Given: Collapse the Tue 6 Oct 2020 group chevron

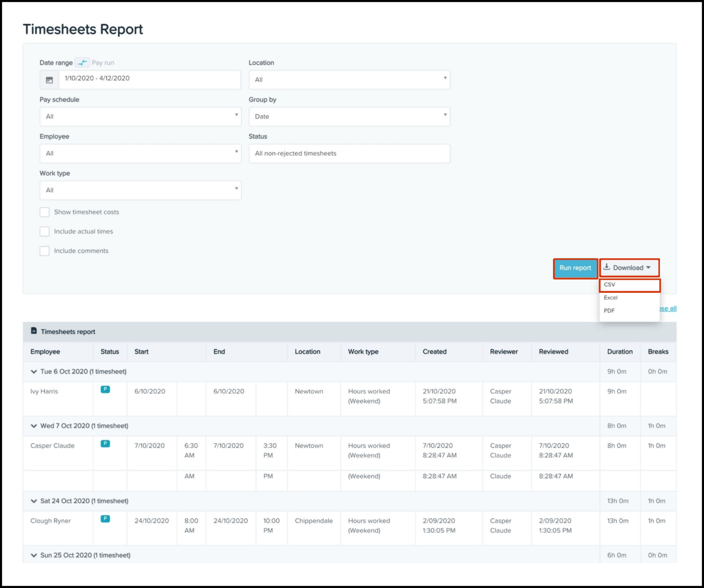Looking at the screenshot, I should click(33, 371).
